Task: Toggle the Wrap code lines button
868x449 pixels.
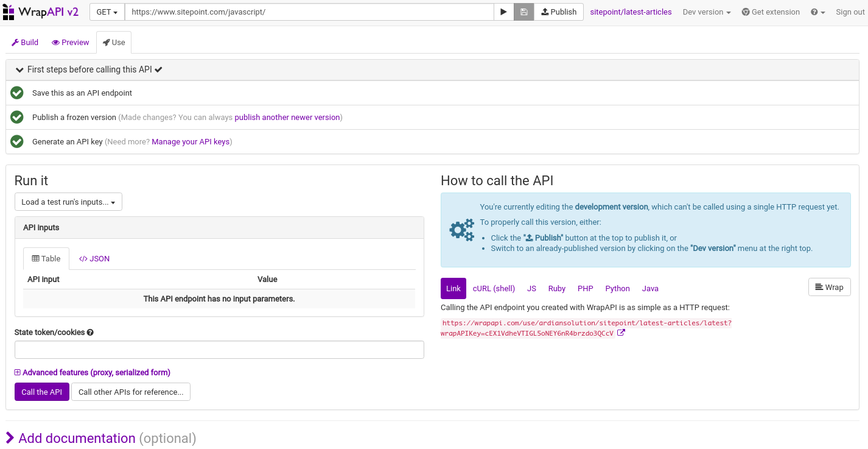Action: coord(829,287)
